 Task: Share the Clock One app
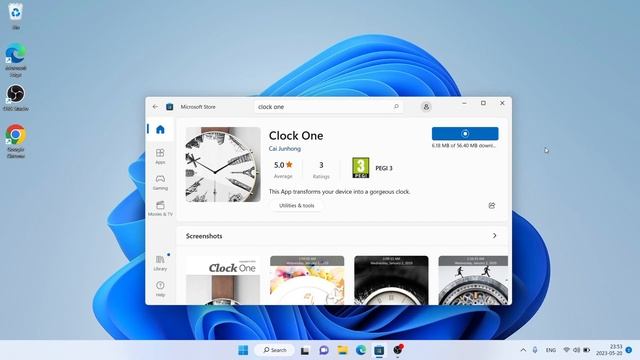(x=491, y=205)
